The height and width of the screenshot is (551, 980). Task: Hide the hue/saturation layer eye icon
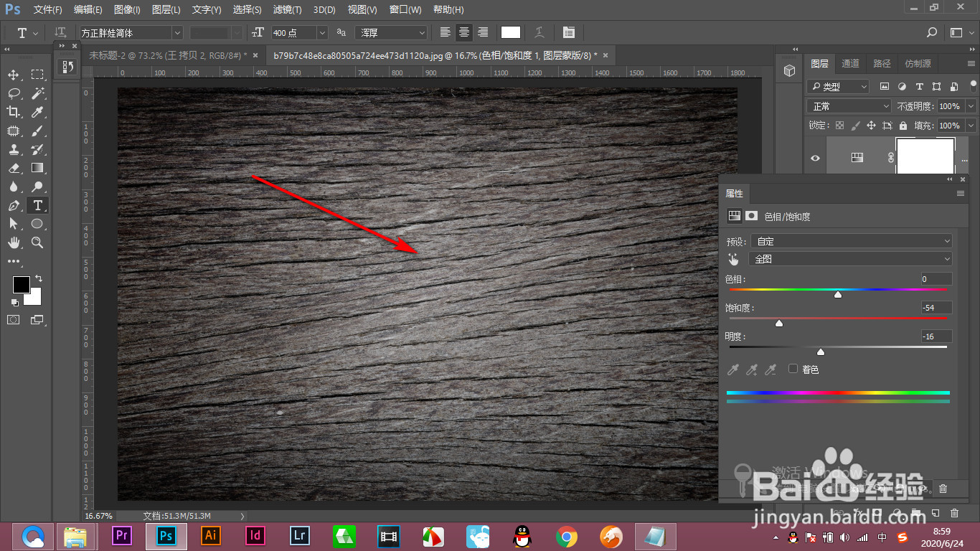click(x=815, y=158)
